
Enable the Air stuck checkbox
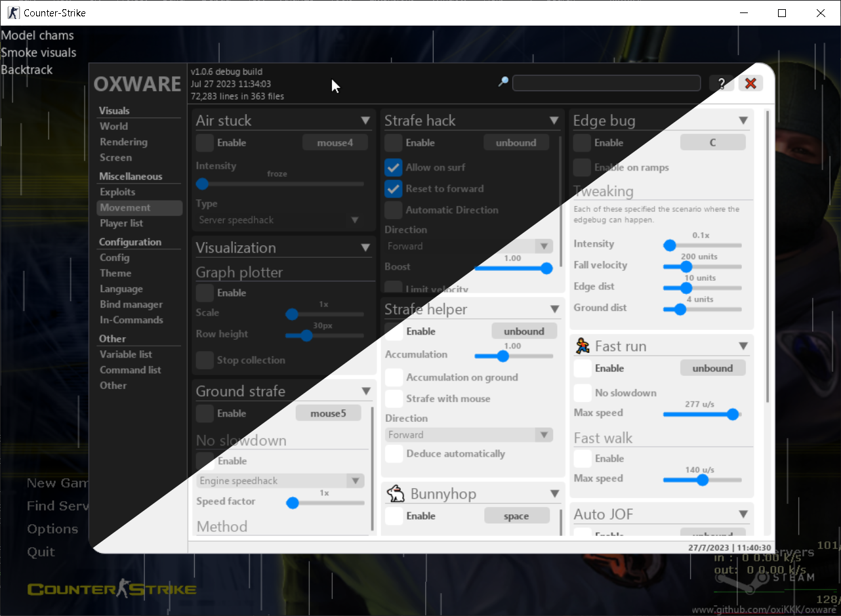pos(205,142)
